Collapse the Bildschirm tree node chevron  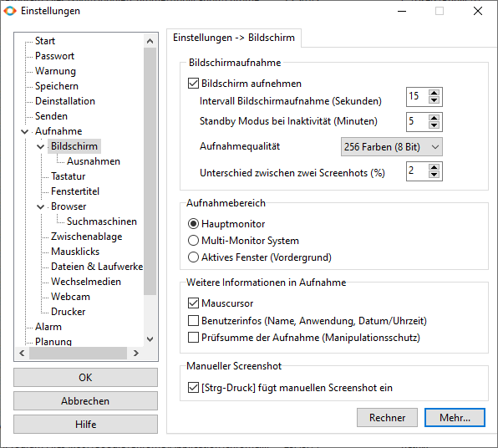click(x=41, y=146)
